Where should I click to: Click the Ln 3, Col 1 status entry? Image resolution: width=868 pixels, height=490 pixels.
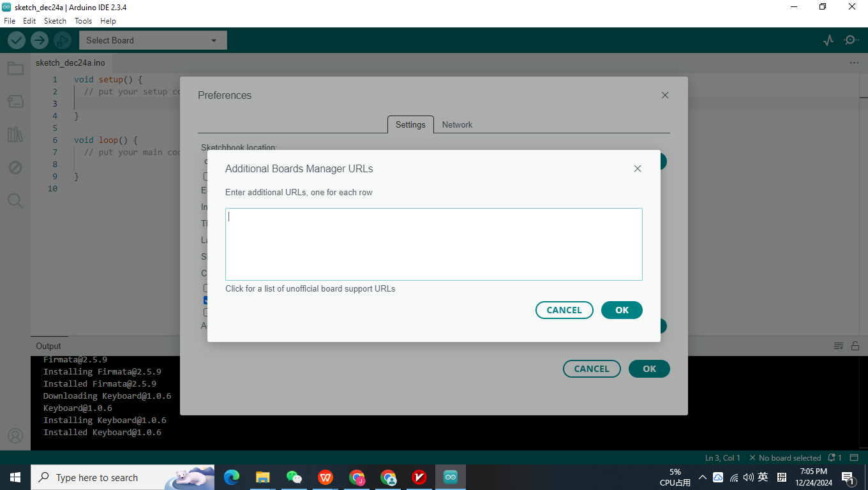722,457
